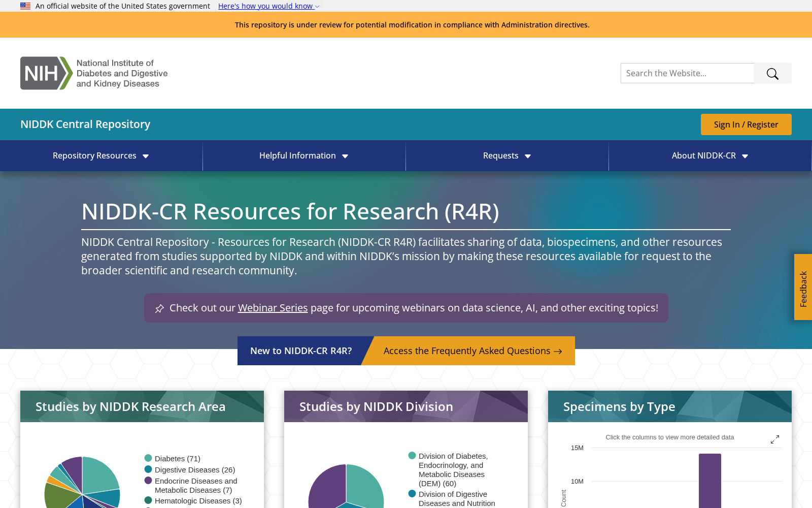Click 'Studies by NIDDK Division' heading
Screen dimensions: 812x508
[x=376, y=406]
